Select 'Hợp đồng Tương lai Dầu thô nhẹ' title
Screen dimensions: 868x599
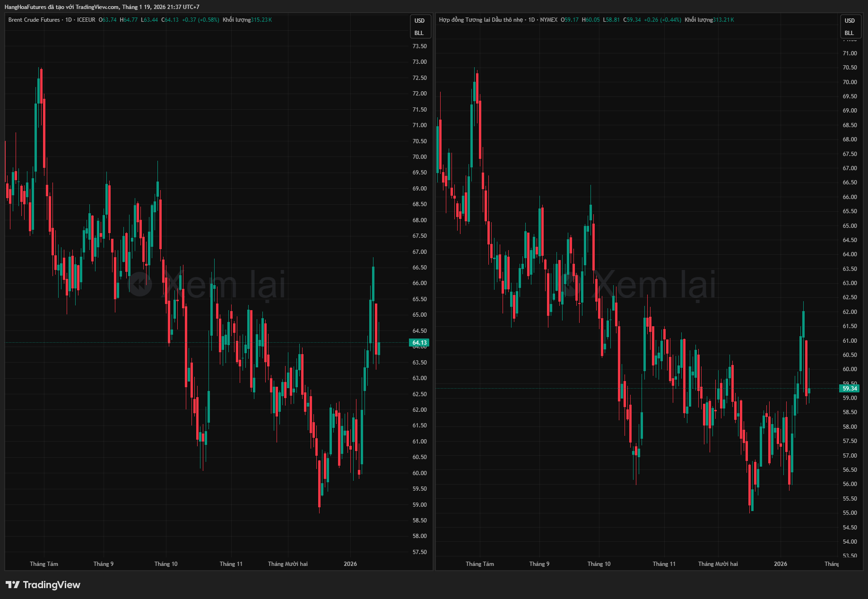click(481, 20)
